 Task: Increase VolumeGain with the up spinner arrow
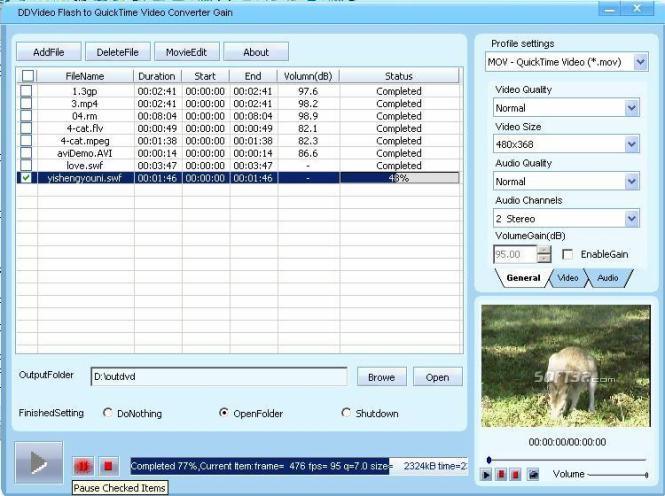click(544, 250)
